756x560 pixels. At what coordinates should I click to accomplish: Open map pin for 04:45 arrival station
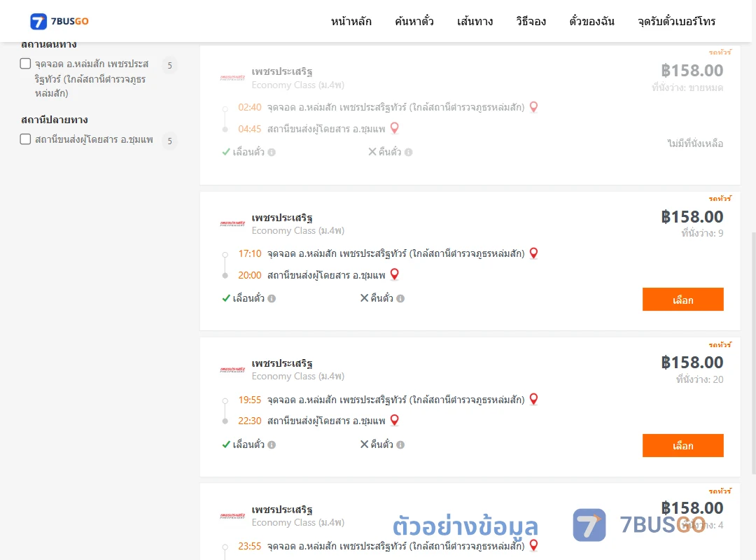click(x=394, y=128)
